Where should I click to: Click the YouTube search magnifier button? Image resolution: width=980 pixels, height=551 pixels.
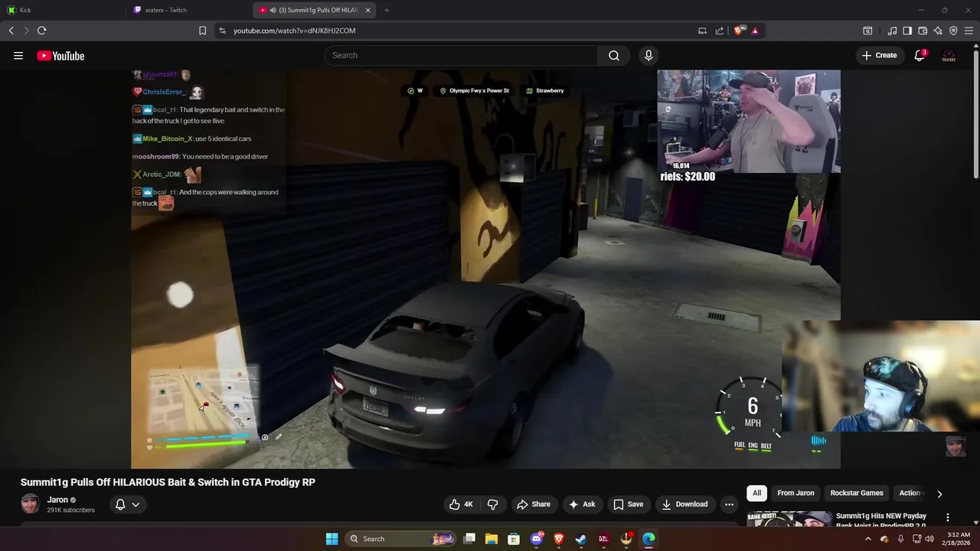coord(614,55)
